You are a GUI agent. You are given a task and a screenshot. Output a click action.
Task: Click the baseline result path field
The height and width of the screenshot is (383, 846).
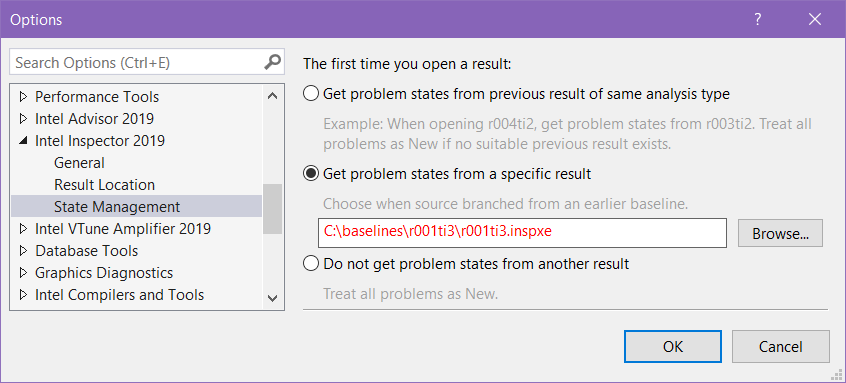pyautogui.click(x=522, y=233)
